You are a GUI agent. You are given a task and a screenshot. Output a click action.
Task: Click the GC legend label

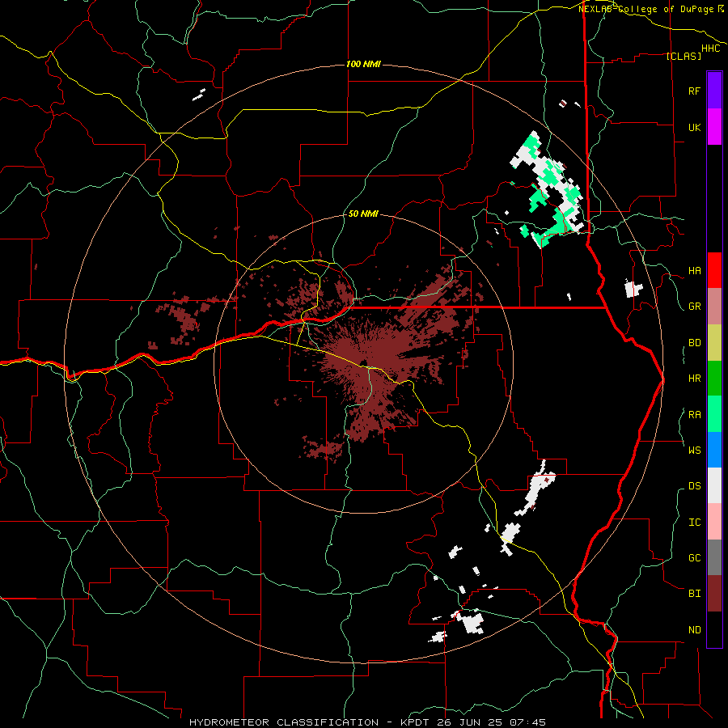coord(694,557)
